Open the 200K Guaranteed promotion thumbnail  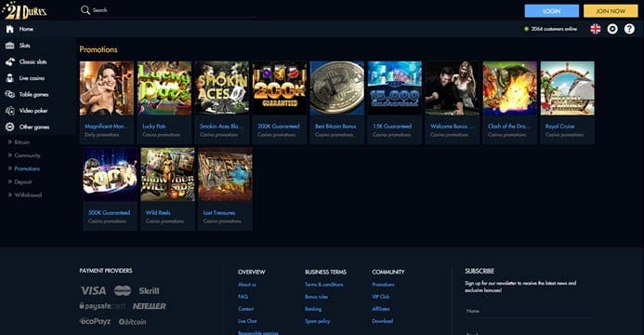click(x=280, y=88)
